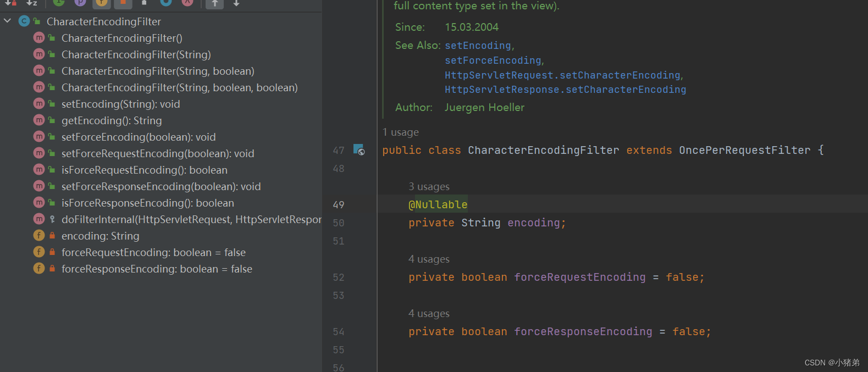Screen dimensions: 868x372
Task: Click field icon of forceRequestEncoding row
Action: tap(38, 252)
